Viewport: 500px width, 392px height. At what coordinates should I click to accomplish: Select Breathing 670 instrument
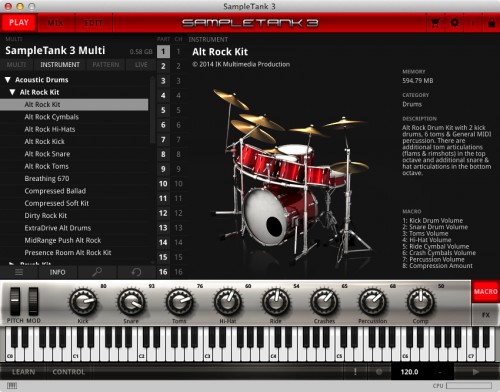pos(74,178)
